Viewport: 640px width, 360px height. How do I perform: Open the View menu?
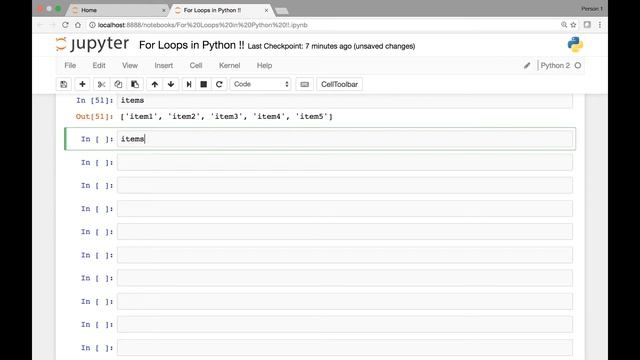[130, 65]
